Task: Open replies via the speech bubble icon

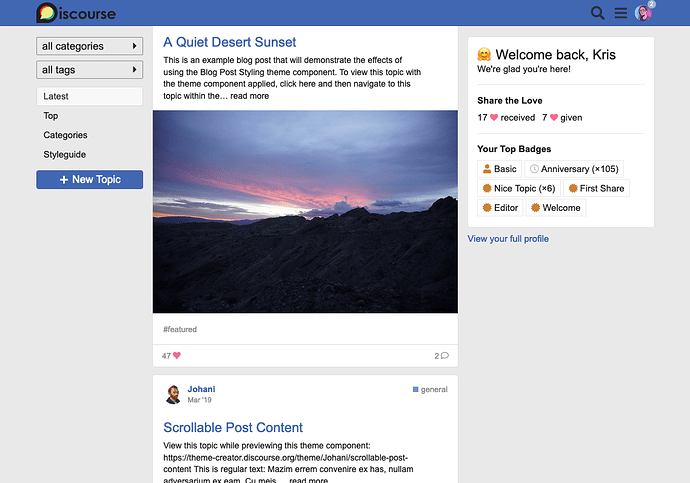Action: 444,355
